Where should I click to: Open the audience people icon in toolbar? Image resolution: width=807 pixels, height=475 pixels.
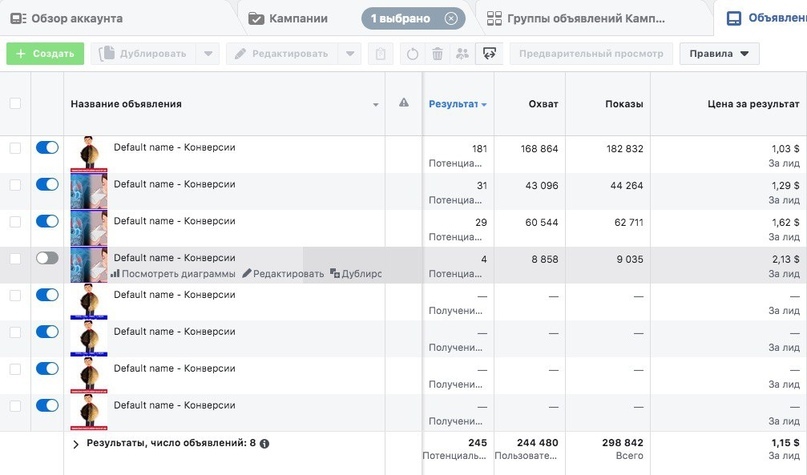click(x=462, y=54)
